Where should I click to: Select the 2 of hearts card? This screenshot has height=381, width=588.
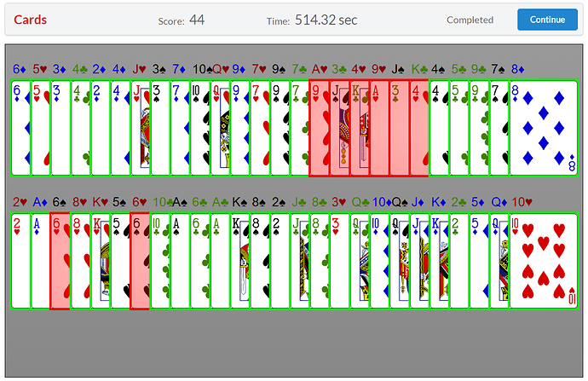point(21,261)
